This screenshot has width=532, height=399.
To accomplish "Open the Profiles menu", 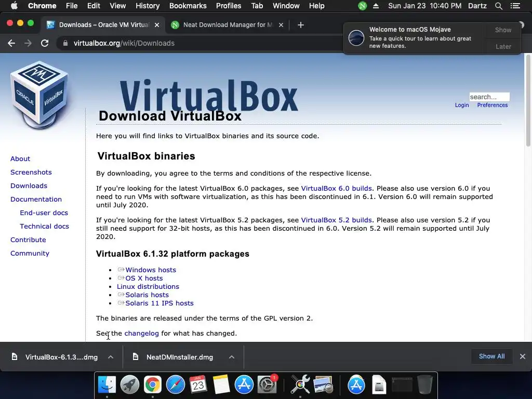I will coord(229,6).
